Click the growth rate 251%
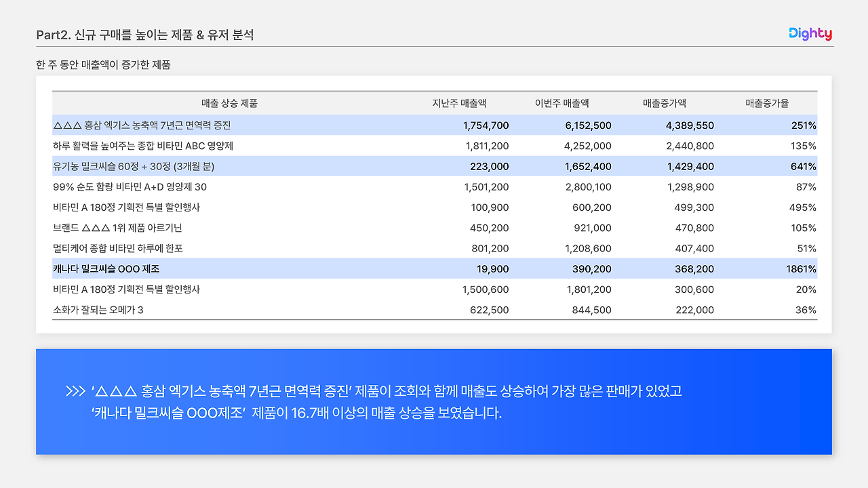 (x=804, y=125)
